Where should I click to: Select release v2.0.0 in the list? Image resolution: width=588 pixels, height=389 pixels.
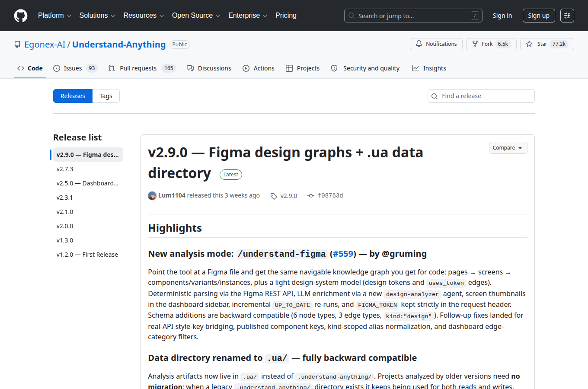[88, 226]
